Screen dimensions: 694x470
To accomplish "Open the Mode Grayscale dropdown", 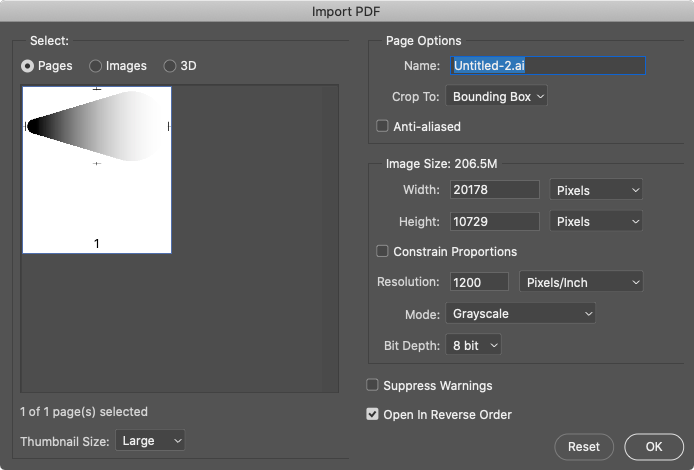I will coord(519,314).
